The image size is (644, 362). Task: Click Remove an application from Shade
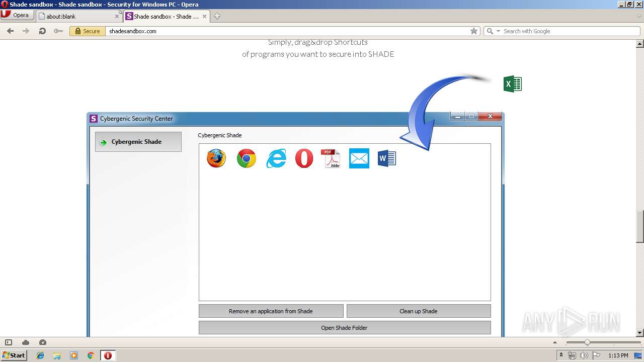(271, 311)
